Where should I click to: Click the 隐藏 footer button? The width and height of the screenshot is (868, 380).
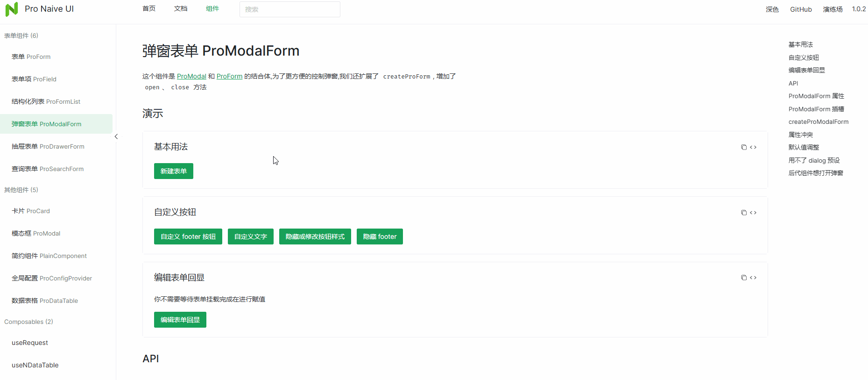(x=380, y=237)
